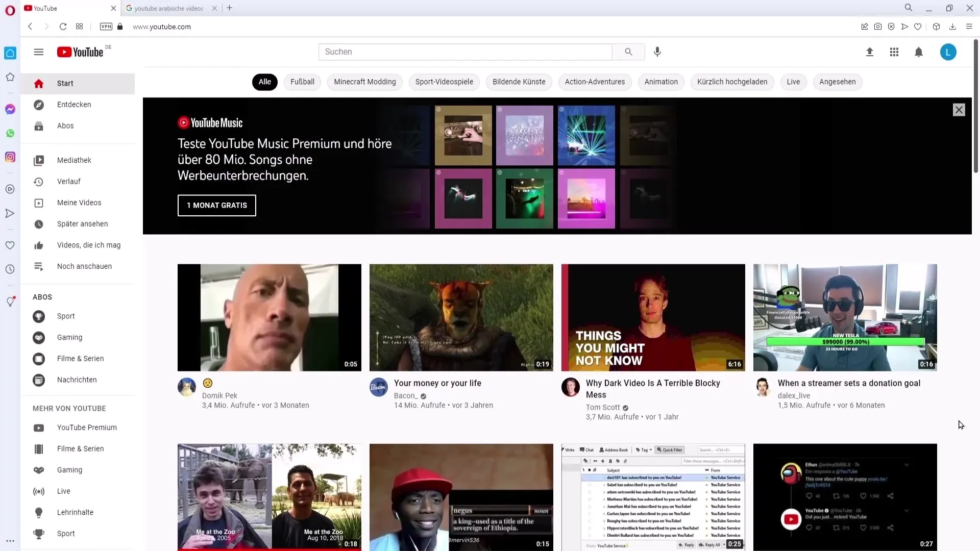Select the Action-Adventures chip
This screenshot has width=980, height=551.
tap(595, 82)
